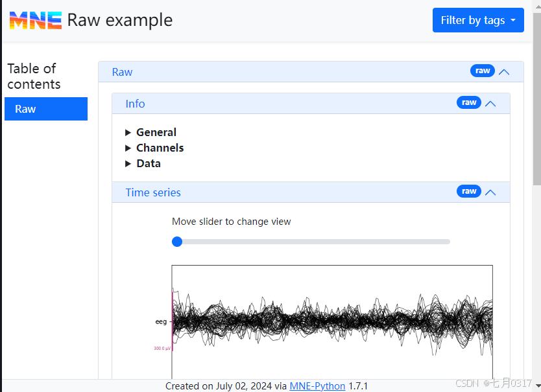Click the Info section title
The height and width of the screenshot is (392, 541).
pos(135,104)
